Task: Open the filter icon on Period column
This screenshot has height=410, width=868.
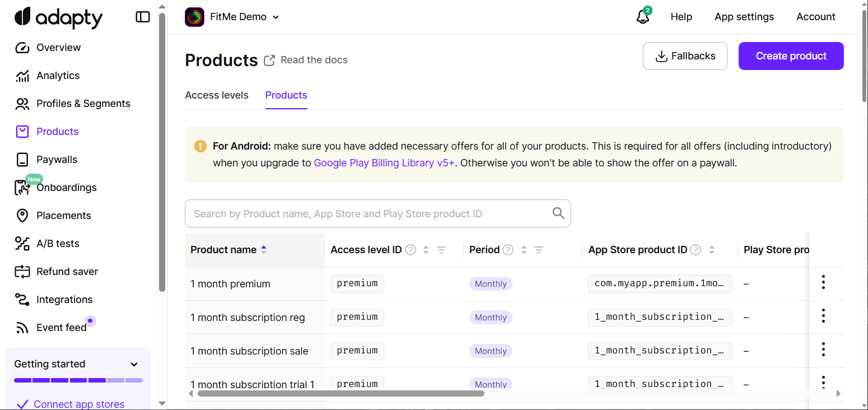Action: (x=538, y=250)
